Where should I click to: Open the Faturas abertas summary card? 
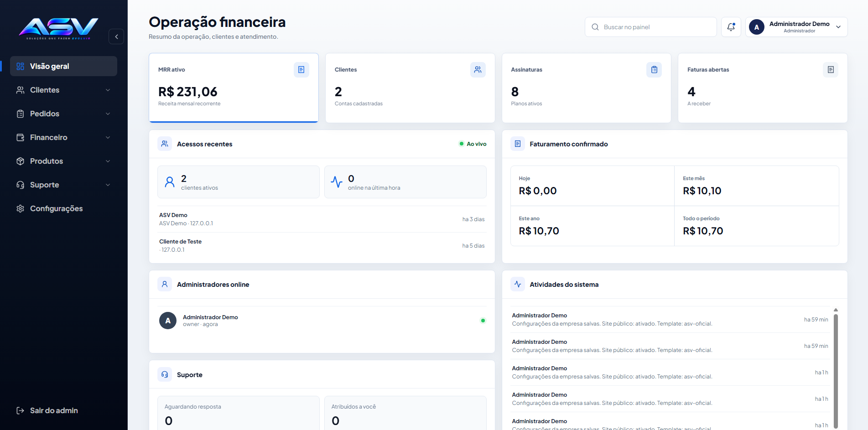click(763, 88)
